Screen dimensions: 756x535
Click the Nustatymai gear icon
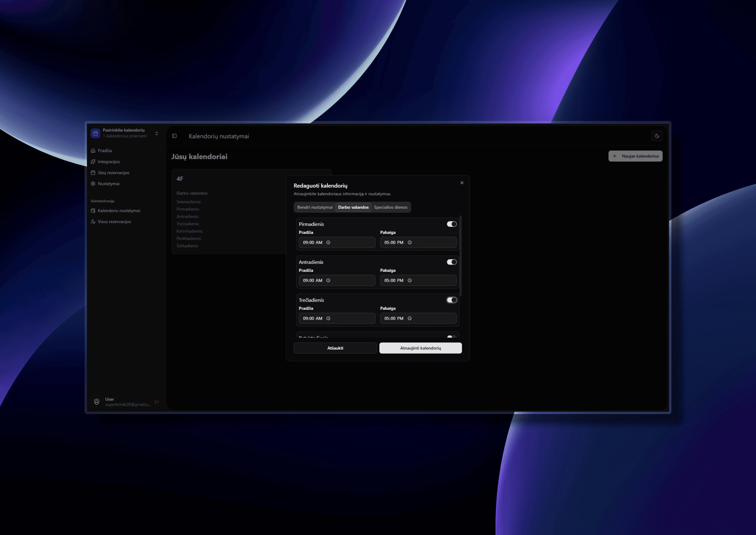pyautogui.click(x=93, y=184)
